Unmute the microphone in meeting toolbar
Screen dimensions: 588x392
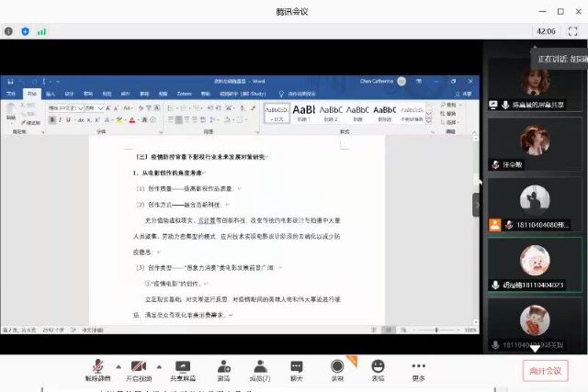click(x=97, y=367)
